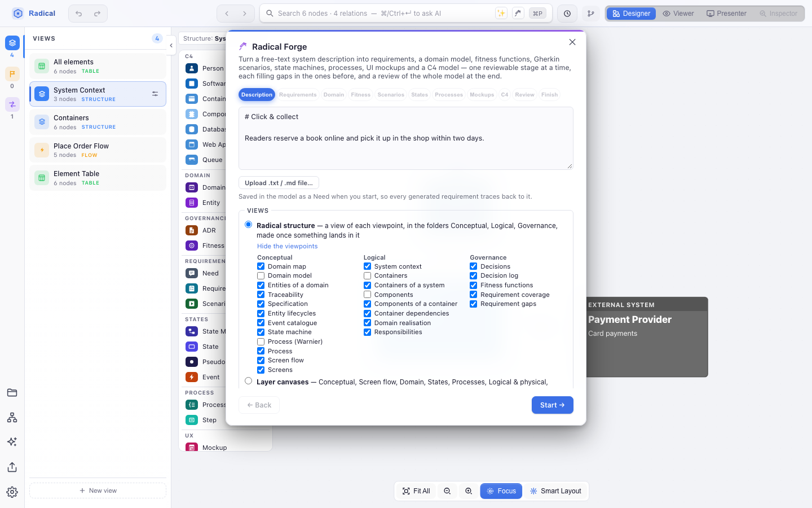Open the history clock icon

pyautogui.click(x=567, y=14)
